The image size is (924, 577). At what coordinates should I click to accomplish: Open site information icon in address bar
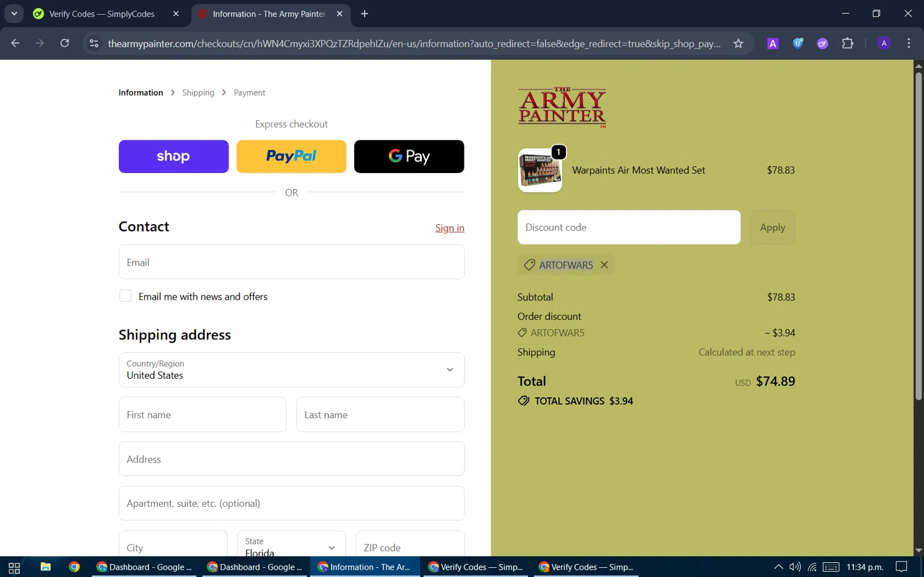[94, 43]
